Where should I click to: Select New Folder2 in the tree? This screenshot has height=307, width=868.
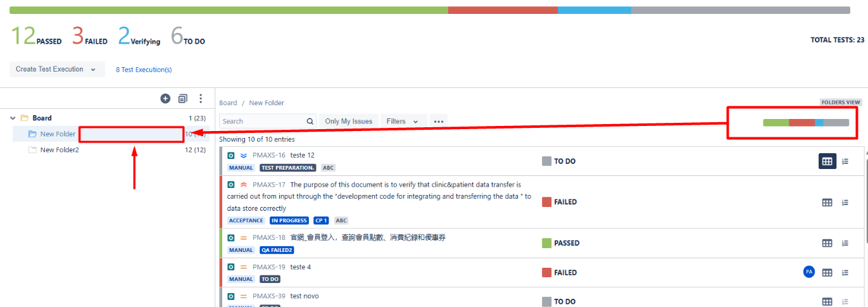click(60, 150)
